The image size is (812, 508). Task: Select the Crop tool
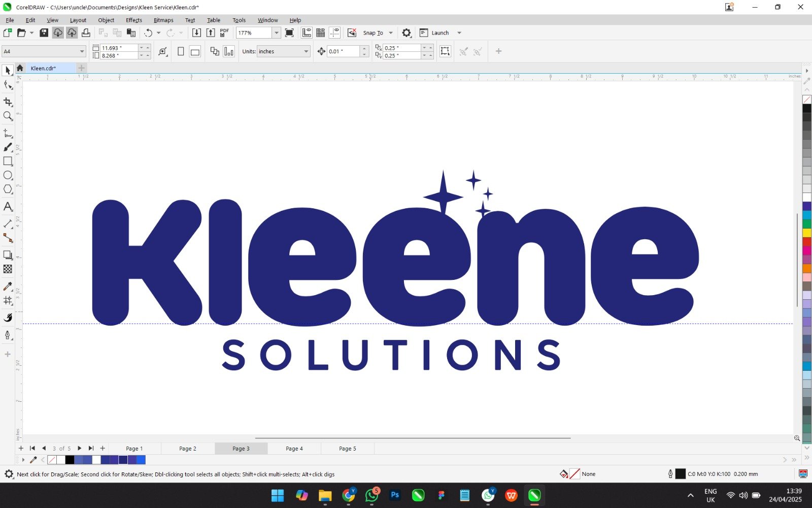coord(8,102)
